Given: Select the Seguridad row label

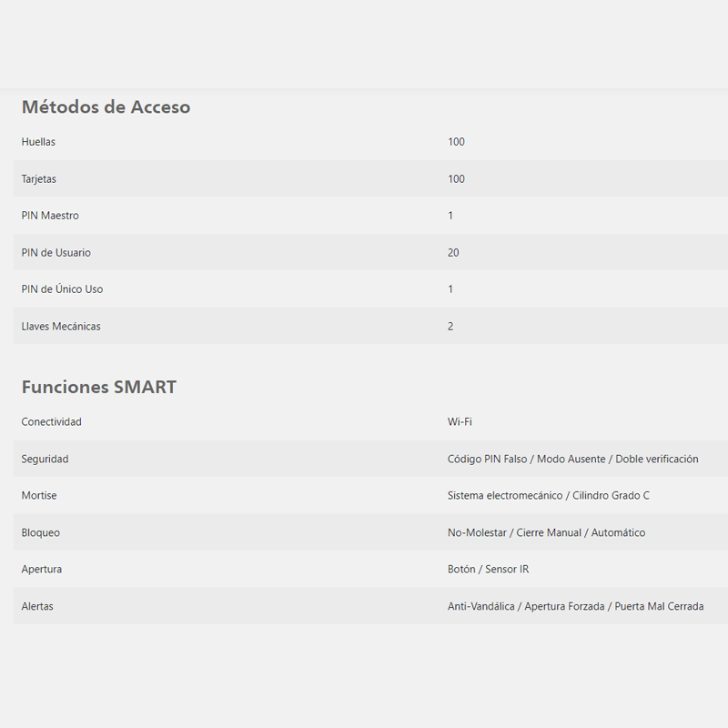Looking at the screenshot, I should click(45, 459).
